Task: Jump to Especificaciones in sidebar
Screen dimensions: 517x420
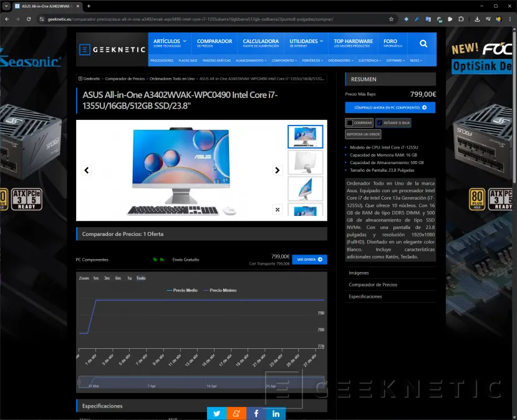Action: pos(365,296)
